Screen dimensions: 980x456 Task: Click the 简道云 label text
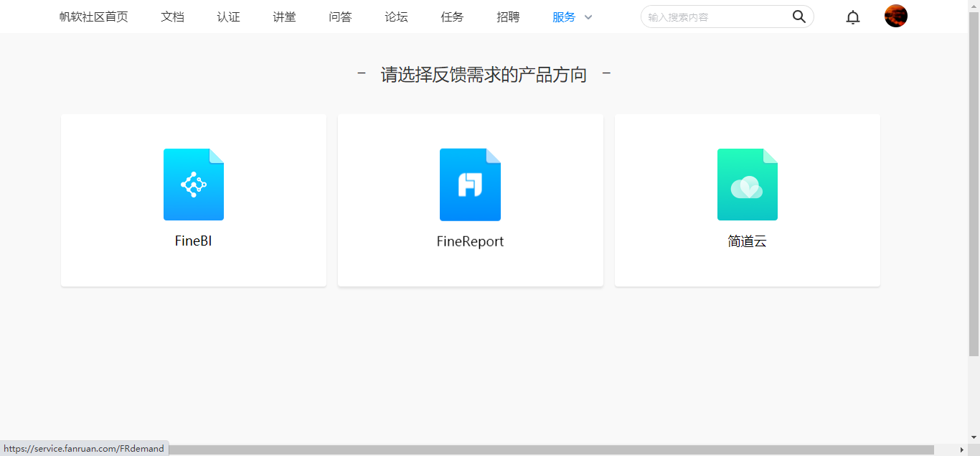748,242
